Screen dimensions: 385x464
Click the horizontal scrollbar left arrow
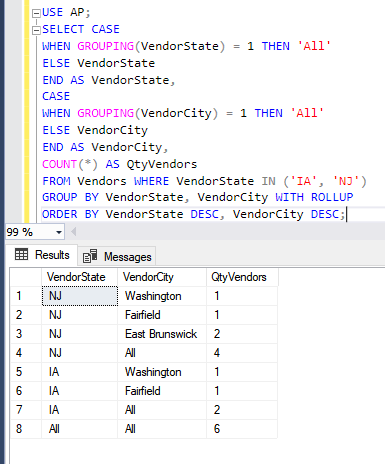tap(74, 232)
